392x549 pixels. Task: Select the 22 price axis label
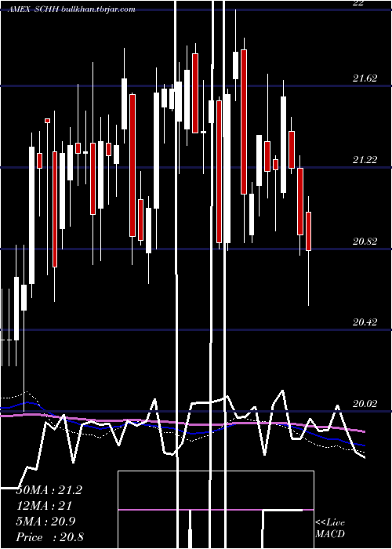(359, 3)
